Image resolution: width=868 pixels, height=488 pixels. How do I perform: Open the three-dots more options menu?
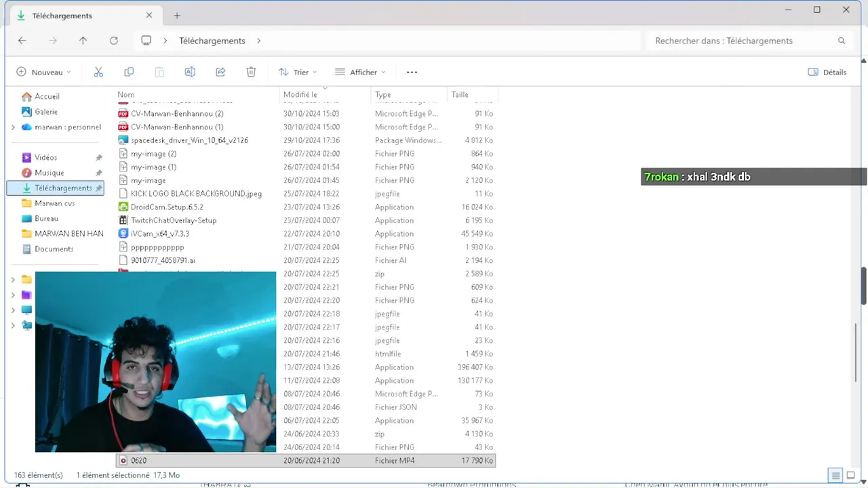[412, 72]
